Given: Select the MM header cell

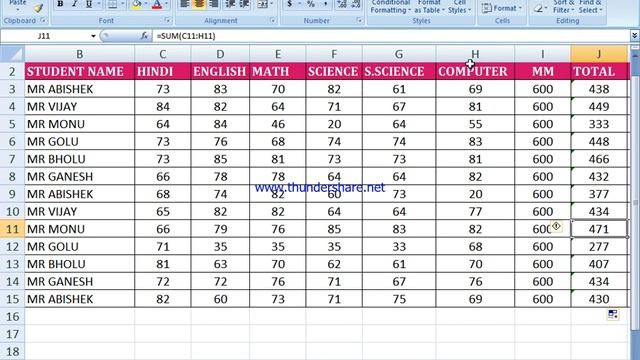Looking at the screenshot, I should pyautogui.click(x=542, y=71).
